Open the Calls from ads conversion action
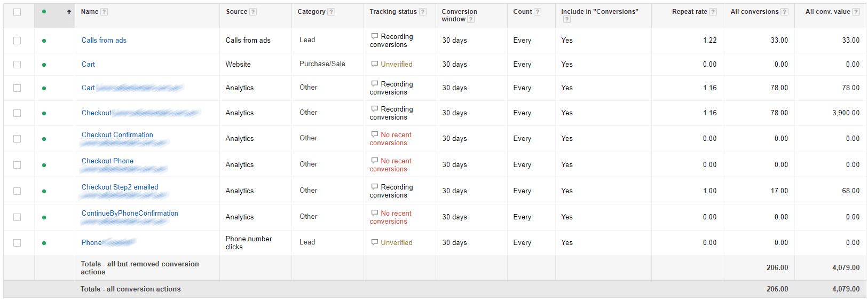Screen dimensions: 868x300 click(x=104, y=41)
